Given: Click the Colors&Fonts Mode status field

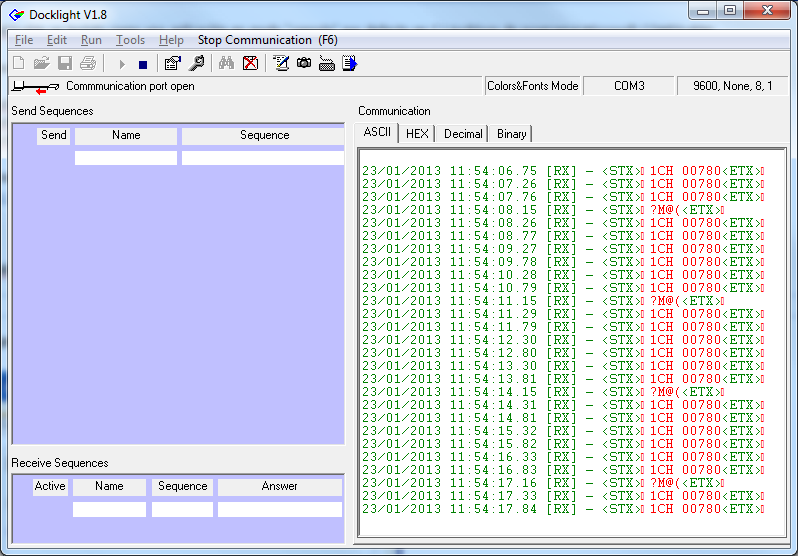Looking at the screenshot, I should (532, 86).
